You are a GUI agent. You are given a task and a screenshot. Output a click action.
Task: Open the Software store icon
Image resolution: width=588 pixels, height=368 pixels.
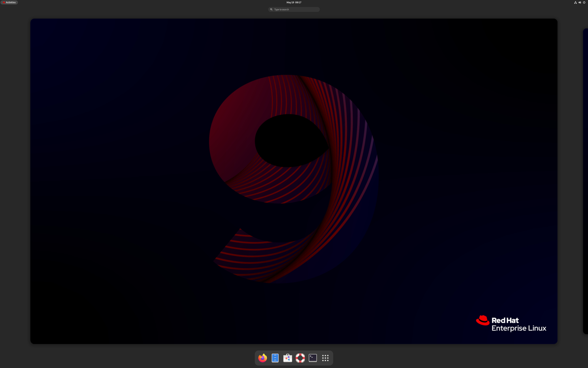288,358
